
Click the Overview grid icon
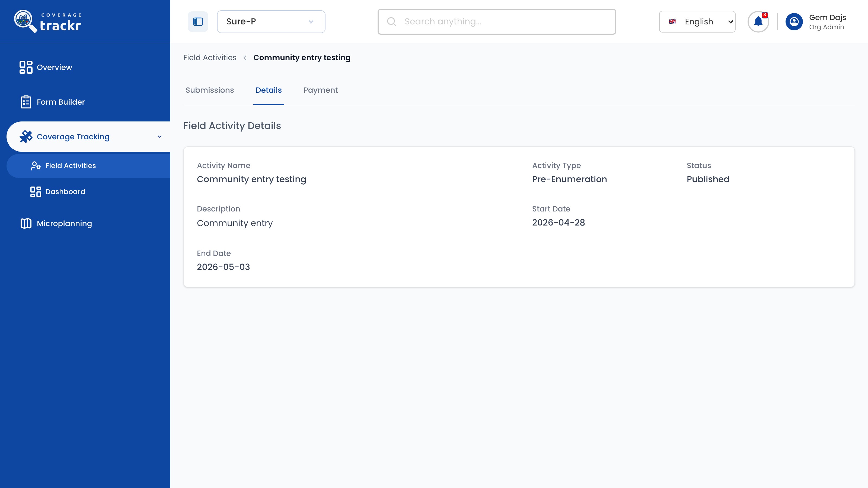pyautogui.click(x=26, y=67)
